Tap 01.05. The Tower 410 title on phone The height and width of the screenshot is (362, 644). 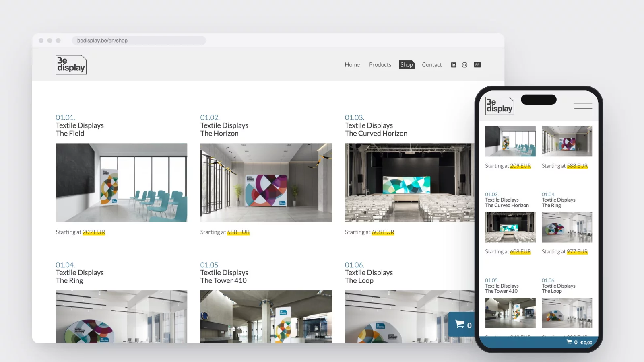tap(502, 286)
